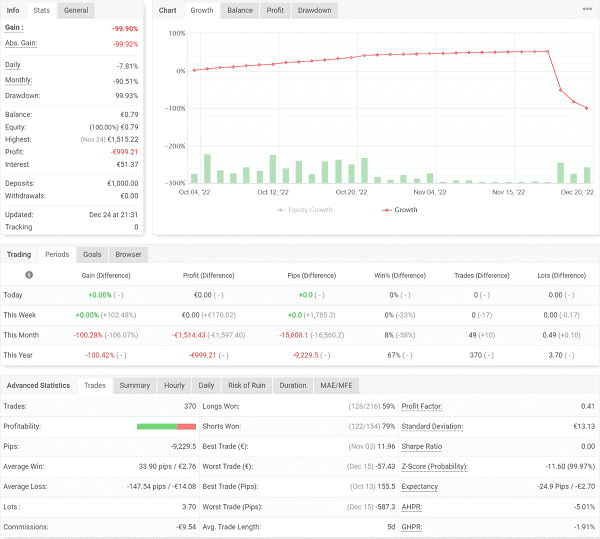Viewport: 600px width, 539px height.
Task: Click the Lots (Difference) column header
Action: [561, 275]
